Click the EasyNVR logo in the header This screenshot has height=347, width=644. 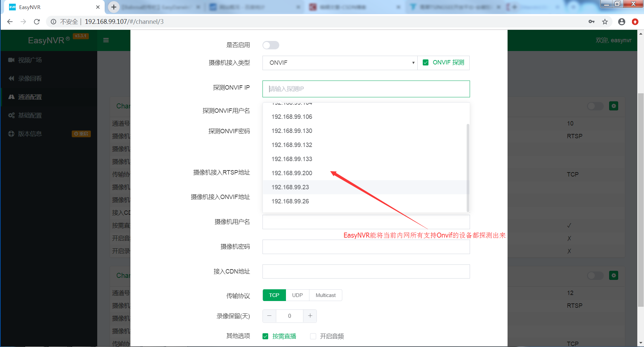(49, 40)
